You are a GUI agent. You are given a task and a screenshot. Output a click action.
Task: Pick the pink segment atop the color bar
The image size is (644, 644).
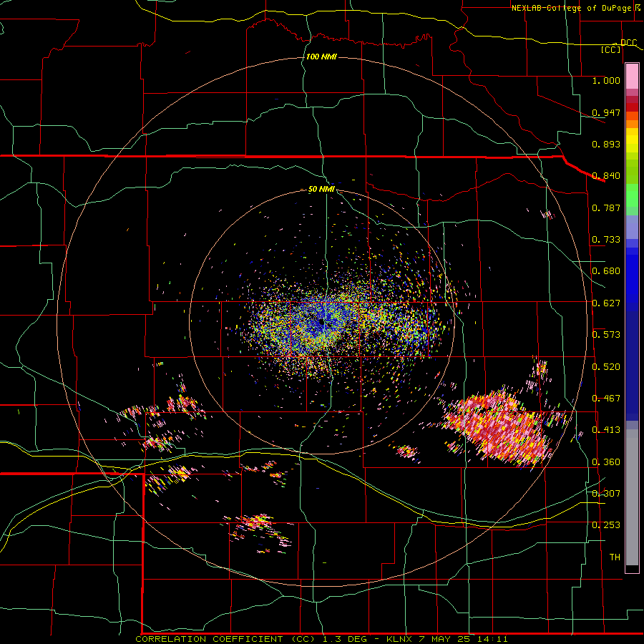point(632,76)
